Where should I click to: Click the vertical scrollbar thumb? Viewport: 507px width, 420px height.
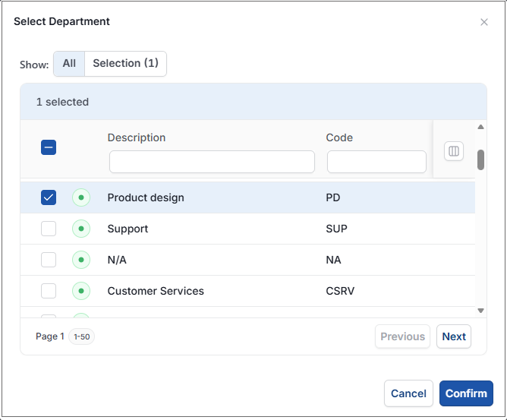(x=480, y=159)
